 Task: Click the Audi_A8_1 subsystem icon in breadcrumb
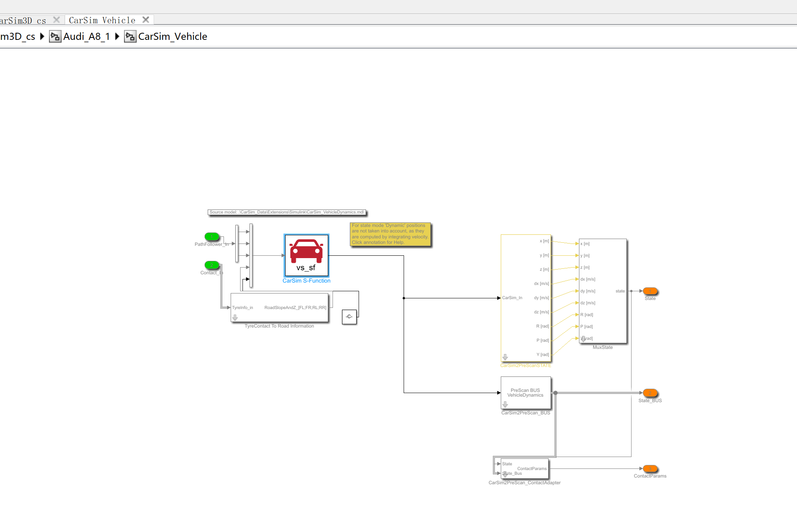click(x=55, y=36)
